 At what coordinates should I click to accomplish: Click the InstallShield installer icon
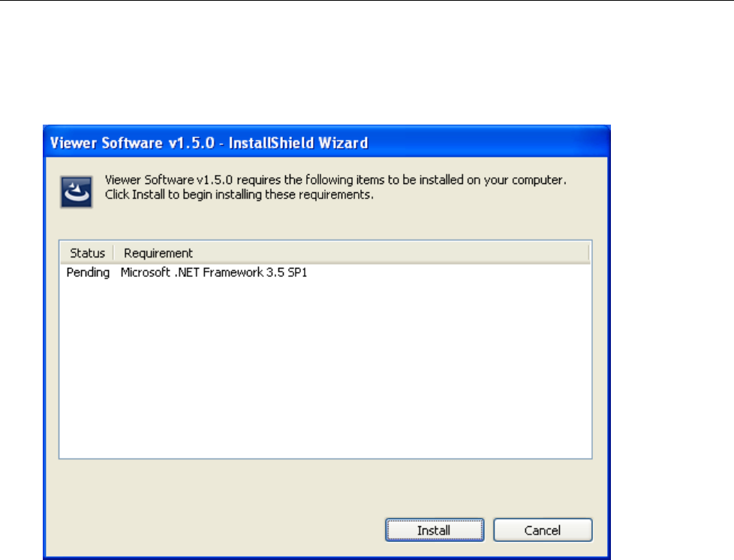click(x=77, y=191)
